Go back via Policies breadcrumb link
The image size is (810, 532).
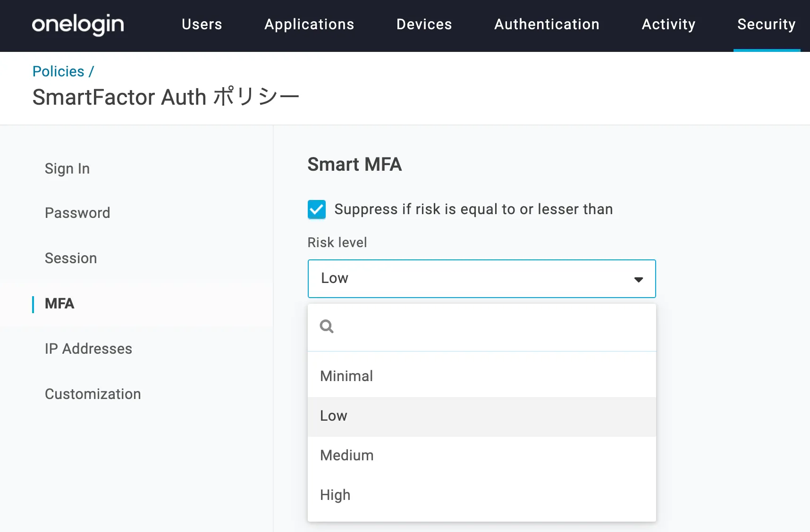pos(58,71)
